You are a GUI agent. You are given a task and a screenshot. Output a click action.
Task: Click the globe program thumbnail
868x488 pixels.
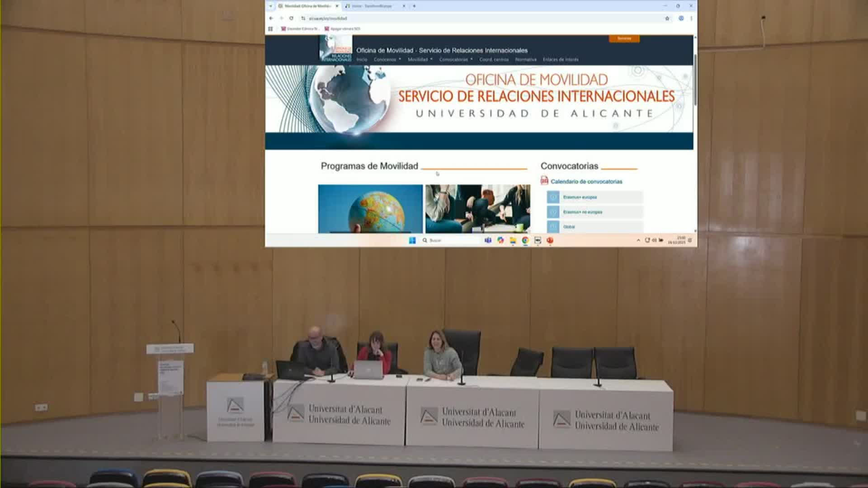pos(370,209)
